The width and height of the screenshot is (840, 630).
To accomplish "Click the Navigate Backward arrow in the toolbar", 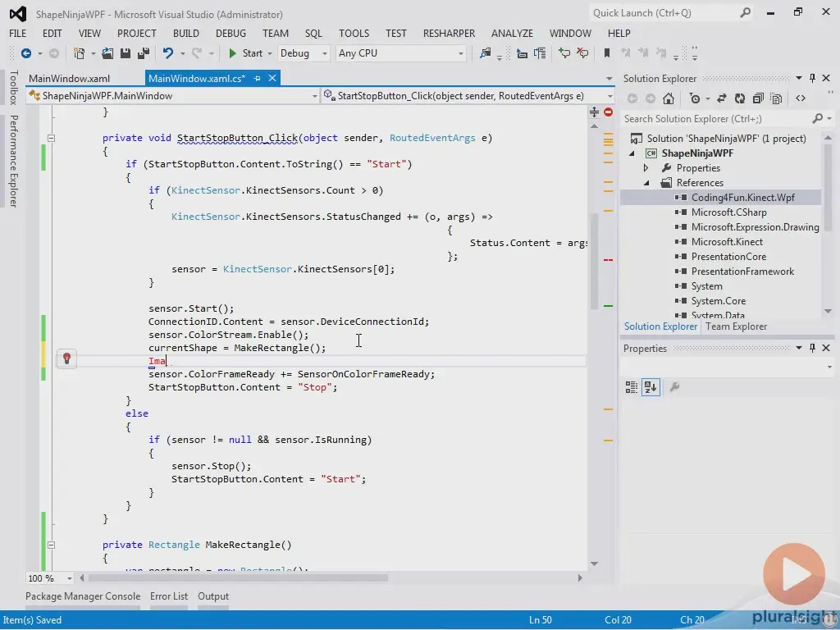I will coord(25,53).
